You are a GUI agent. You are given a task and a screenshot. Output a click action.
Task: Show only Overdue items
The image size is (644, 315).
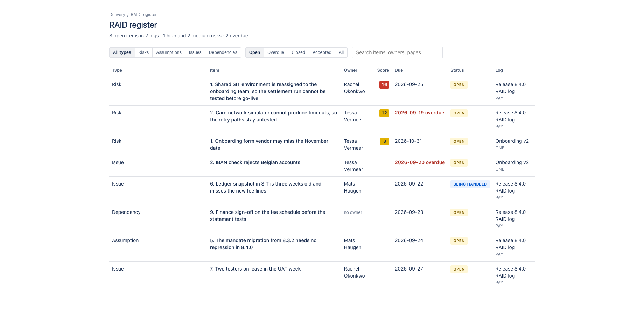pyautogui.click(x=276, y=52)
